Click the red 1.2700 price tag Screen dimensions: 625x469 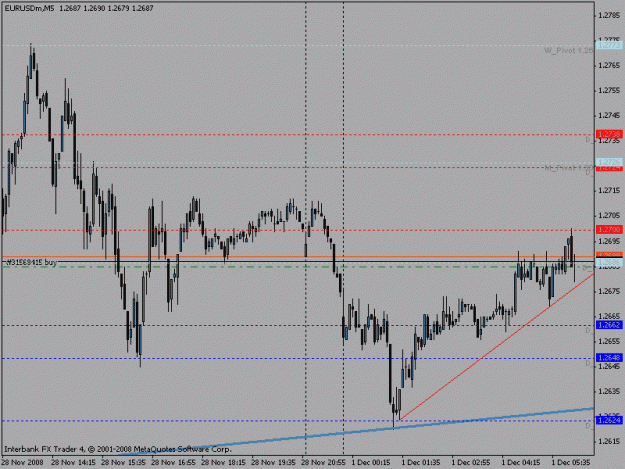[609, 230]
